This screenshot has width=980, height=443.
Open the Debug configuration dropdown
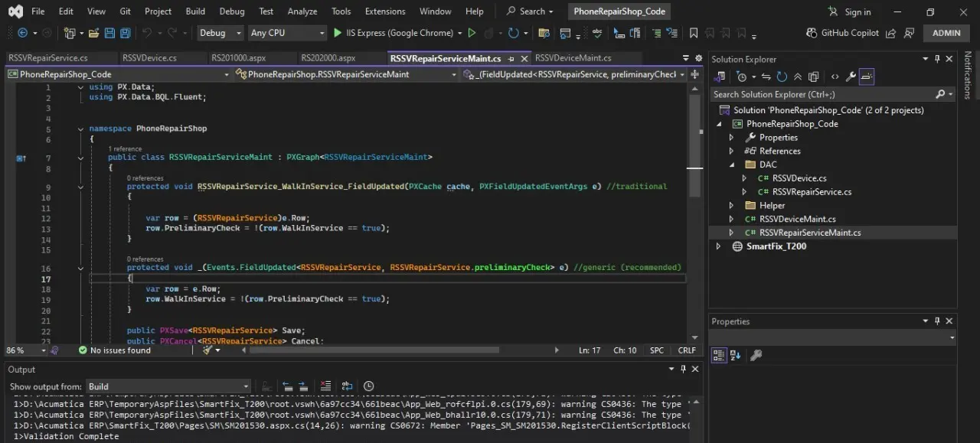(219, 33)
